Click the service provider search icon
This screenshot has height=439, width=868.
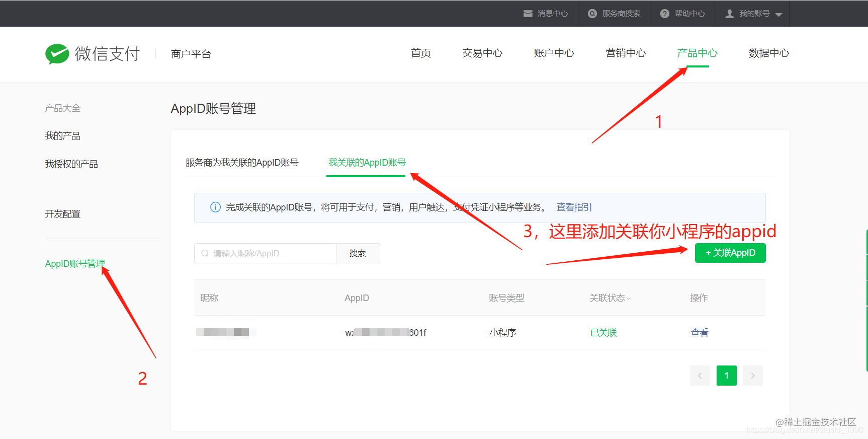(592, 14)
